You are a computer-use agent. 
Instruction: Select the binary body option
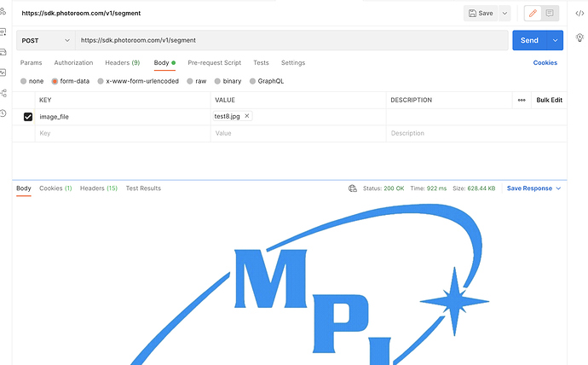pyautogui.click(x=228, y=81)
